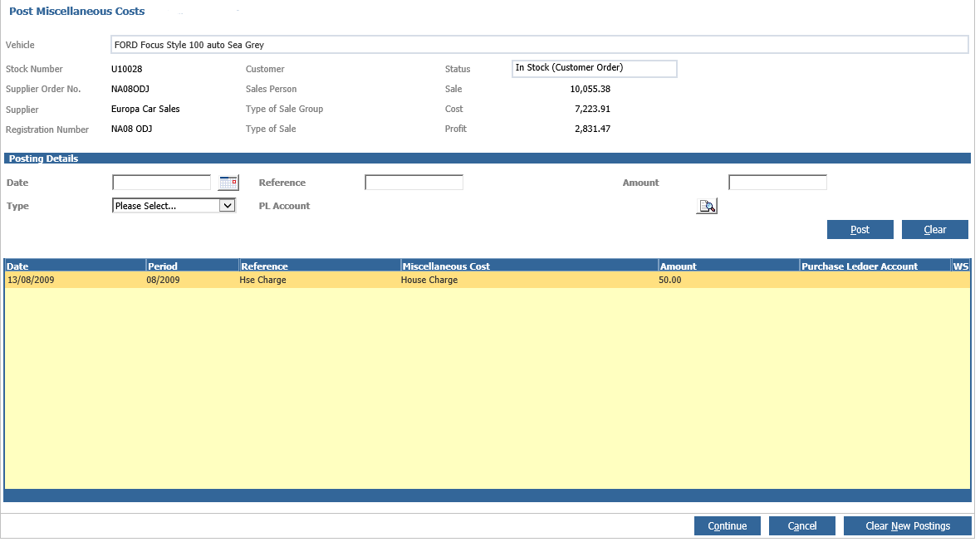Click the Type of Sale Group label
This screenshot has height=542, width=980.
point(284,109)
